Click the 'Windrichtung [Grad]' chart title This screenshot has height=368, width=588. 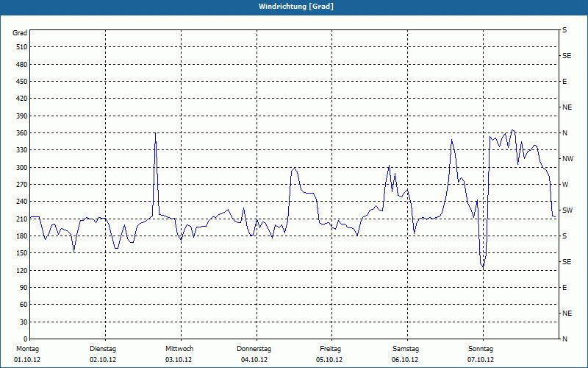(296, 7)
